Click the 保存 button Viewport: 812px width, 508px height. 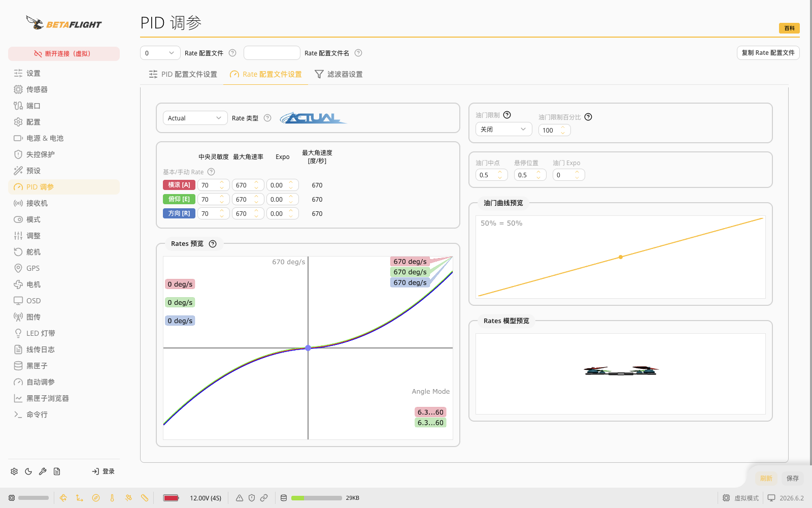click(x=792, y=478)
